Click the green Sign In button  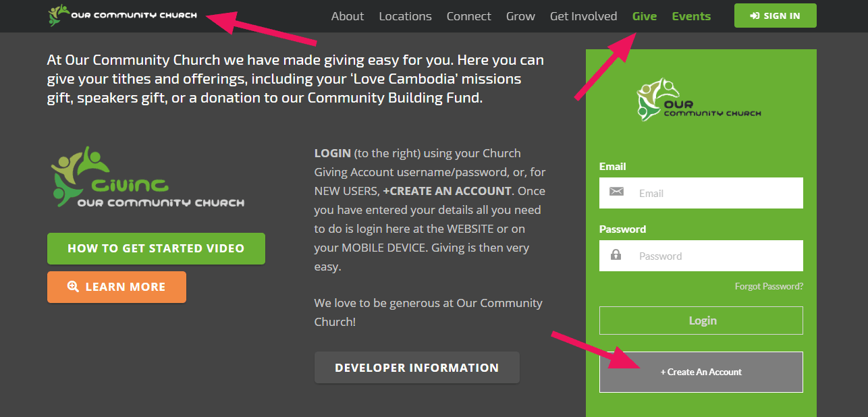click(776, 16)
